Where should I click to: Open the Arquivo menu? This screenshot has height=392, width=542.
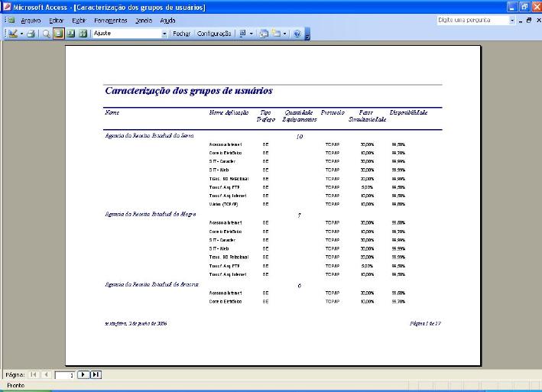click(31, 21)
